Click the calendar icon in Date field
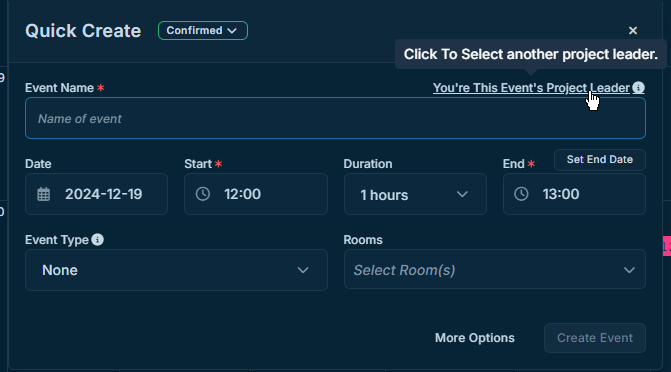This screenshot has height=372, width=671. 43,194
